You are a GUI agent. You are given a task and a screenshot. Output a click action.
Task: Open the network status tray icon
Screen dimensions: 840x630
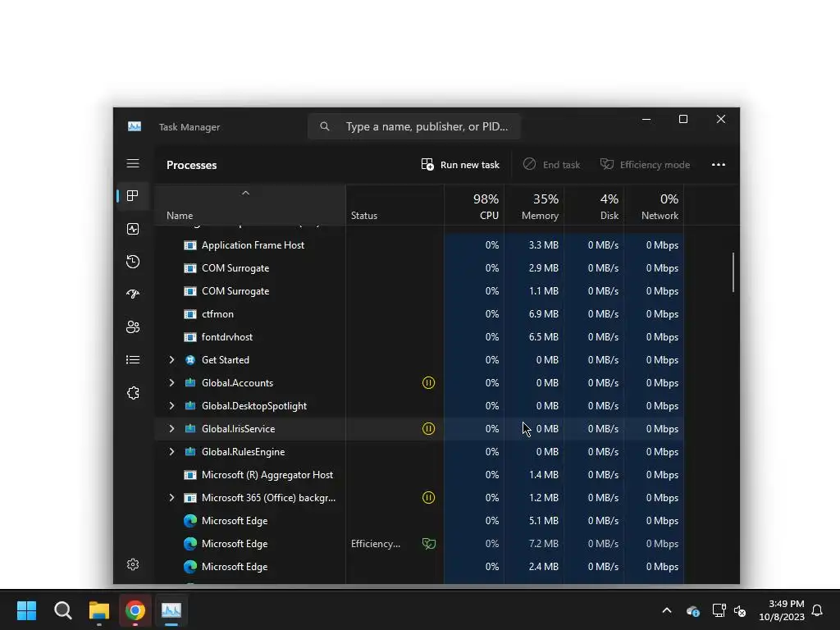(x=719, y=610)
